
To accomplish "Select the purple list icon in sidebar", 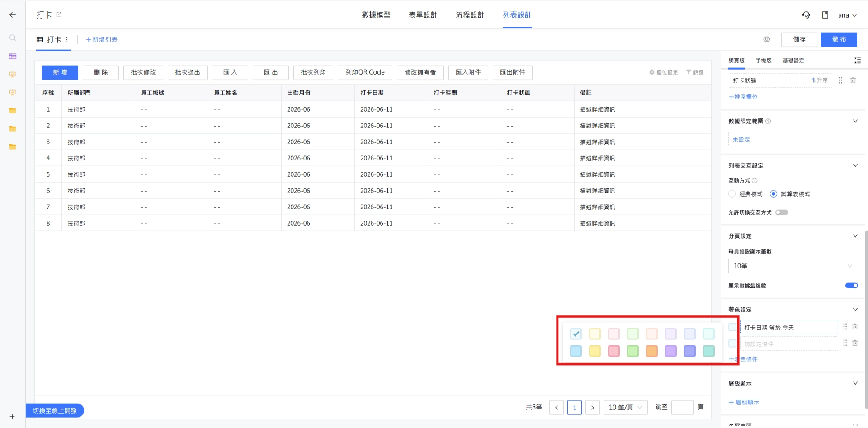I will click(13, 56).
